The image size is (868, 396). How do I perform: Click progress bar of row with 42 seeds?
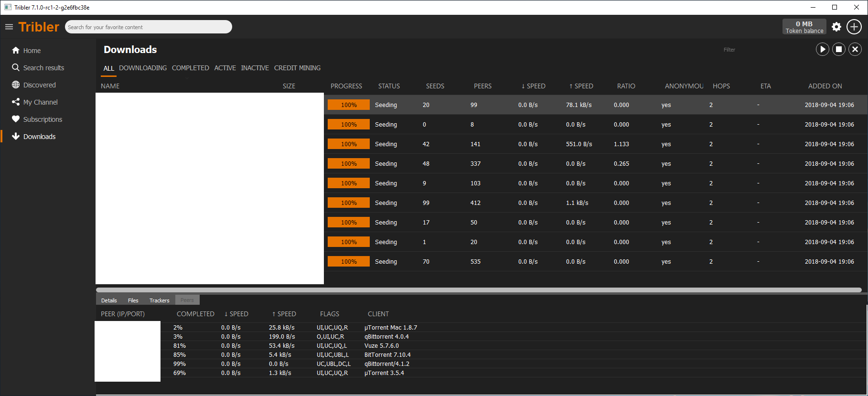click(x=349, y=144)
